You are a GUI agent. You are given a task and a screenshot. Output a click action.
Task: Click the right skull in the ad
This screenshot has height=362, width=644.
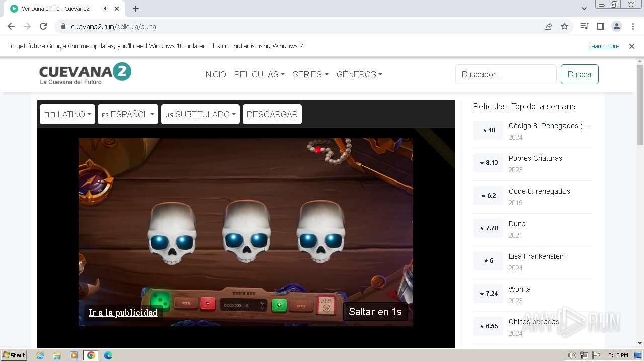pyautogui.click(x=320, y=232)
